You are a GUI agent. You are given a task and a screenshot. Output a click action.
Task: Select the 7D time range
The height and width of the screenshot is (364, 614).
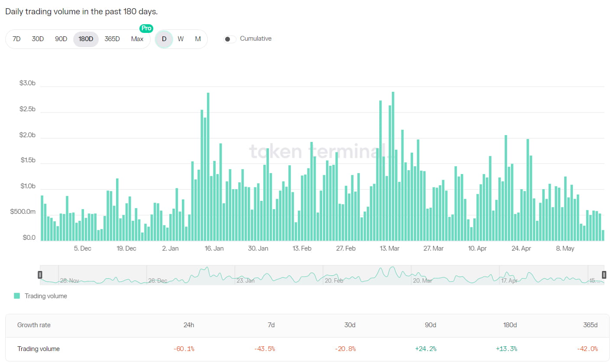coord(16,39)
